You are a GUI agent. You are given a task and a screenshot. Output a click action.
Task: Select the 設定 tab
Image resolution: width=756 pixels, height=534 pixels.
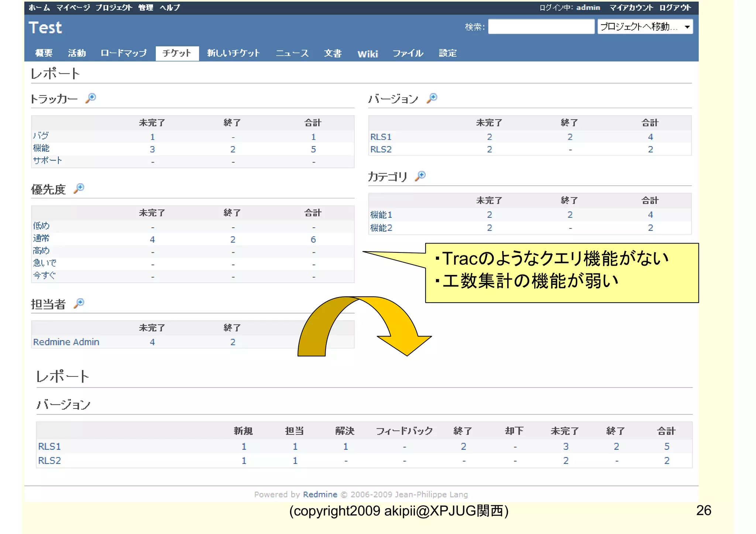447,53
